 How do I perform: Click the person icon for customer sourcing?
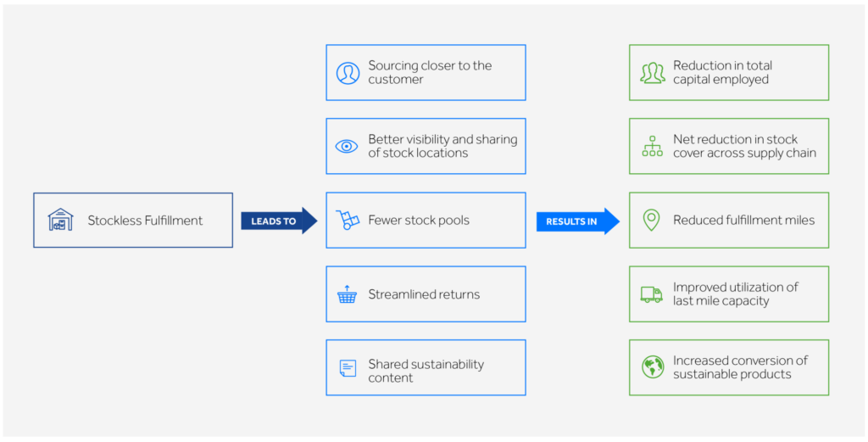(348, 73)
